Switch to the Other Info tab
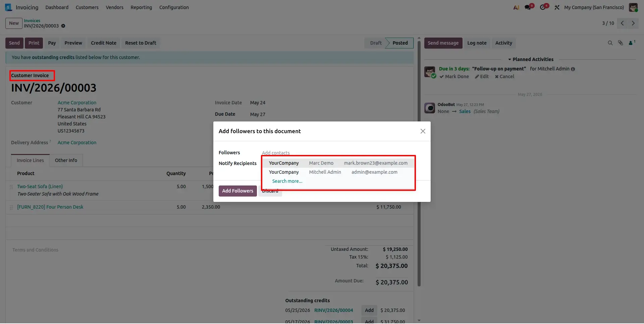This screenshot has height=324, width=644. (x=66, y=160)
